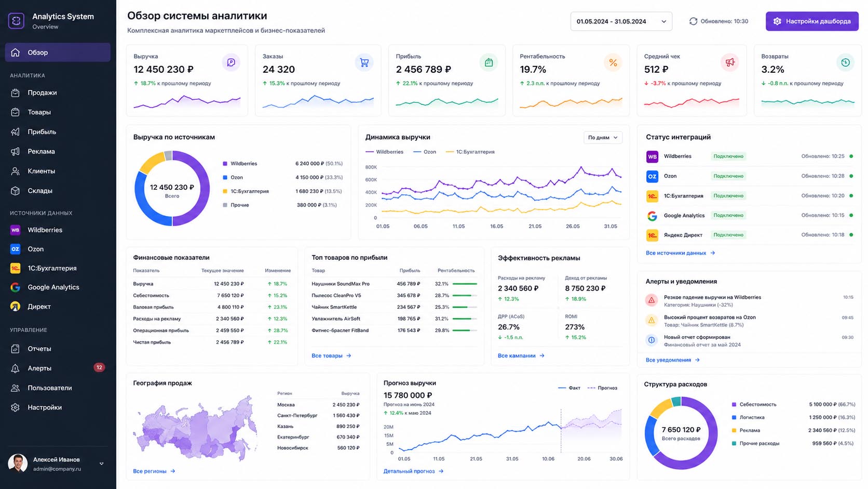The width and height of the screenshot is (868, 489).
Task: Click the Наушники SoundMax Pro product row
Action: point(394,284)
